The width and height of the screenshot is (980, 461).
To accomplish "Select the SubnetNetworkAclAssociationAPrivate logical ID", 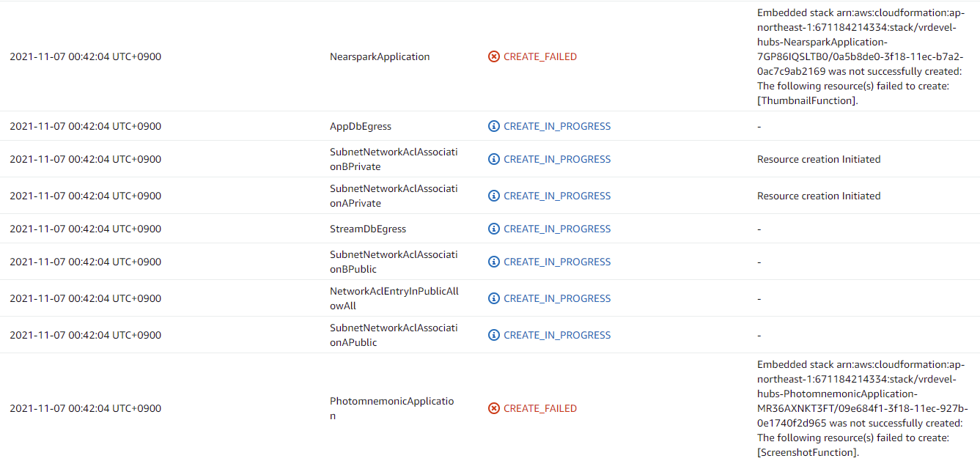I will [394, 196].
